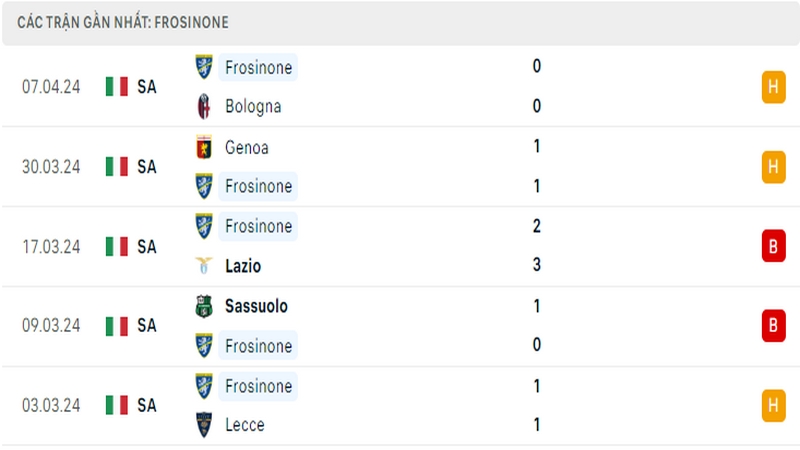Select highlighted Frosinone name in 17.03.24 match
This screenshot has height=450, width=800.
pos(258,226)
